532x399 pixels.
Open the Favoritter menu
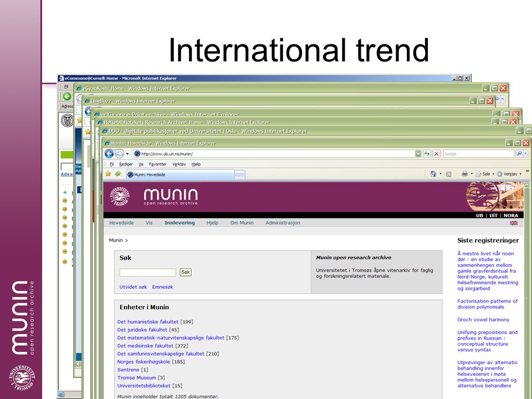click(x=158, y=164)
